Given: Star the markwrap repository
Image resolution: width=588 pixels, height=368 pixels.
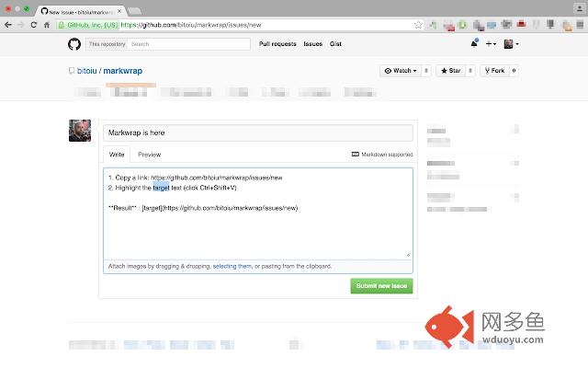Looking at the screenshot, I should tap(450, 70).
